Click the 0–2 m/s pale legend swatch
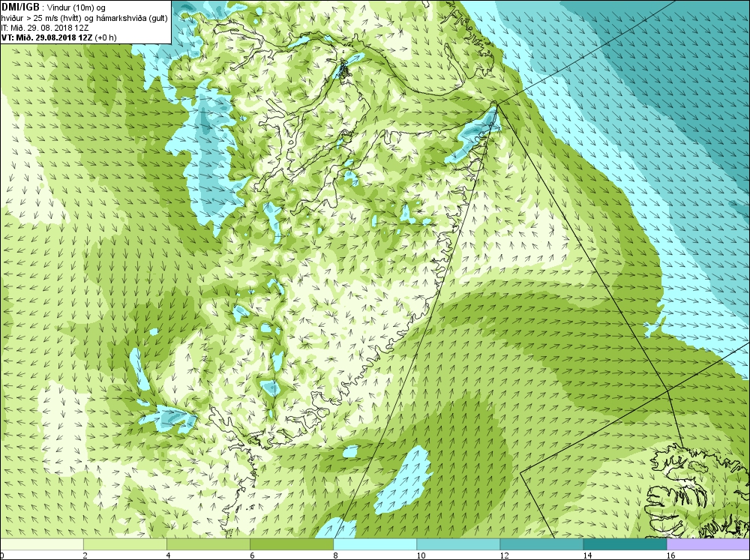Screen dimensions: 750x560 point(42,544)
